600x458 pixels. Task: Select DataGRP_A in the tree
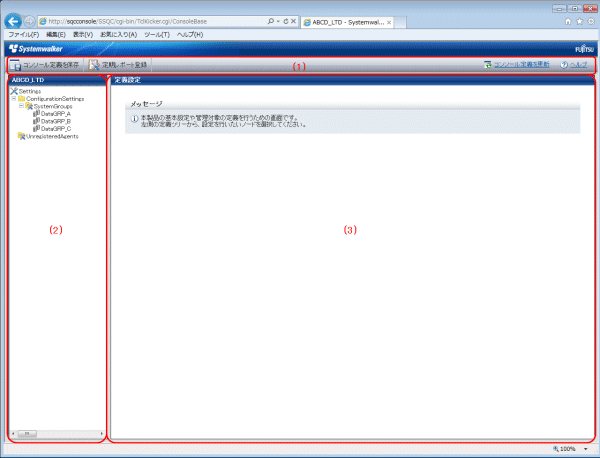coord(56,114)
